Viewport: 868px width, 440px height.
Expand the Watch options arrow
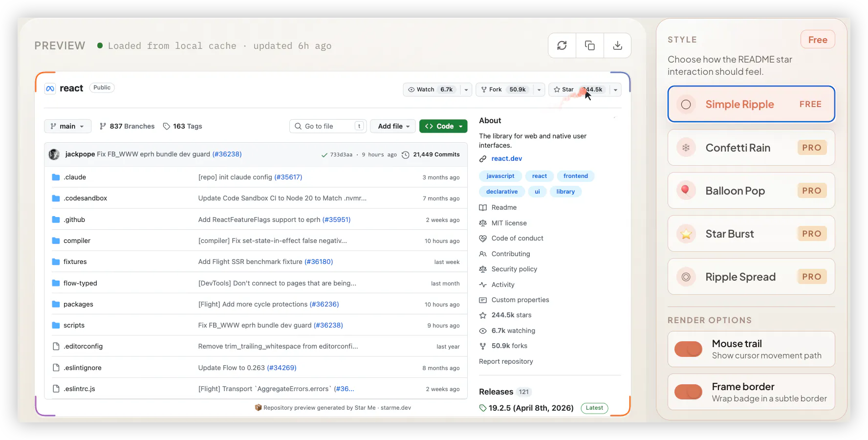(466, 89)
